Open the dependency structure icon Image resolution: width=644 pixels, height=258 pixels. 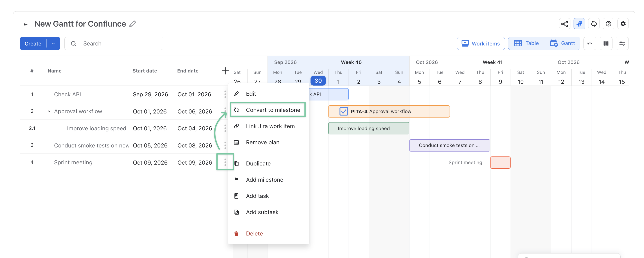click(x=565, y=24)
